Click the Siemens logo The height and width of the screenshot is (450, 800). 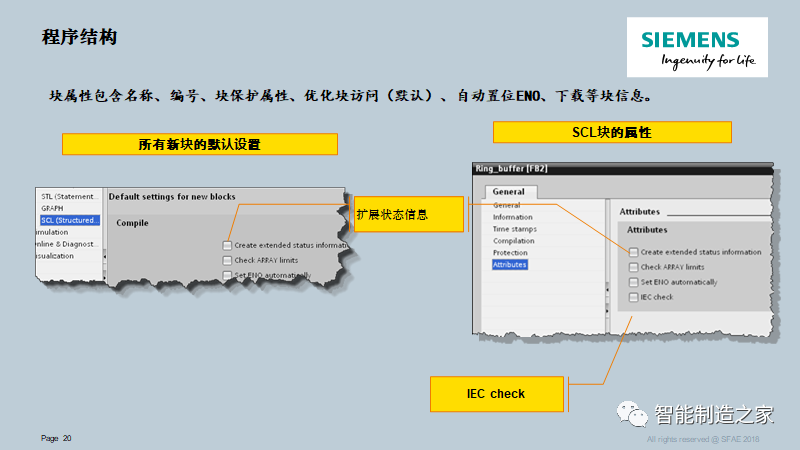tap(697, 47)
